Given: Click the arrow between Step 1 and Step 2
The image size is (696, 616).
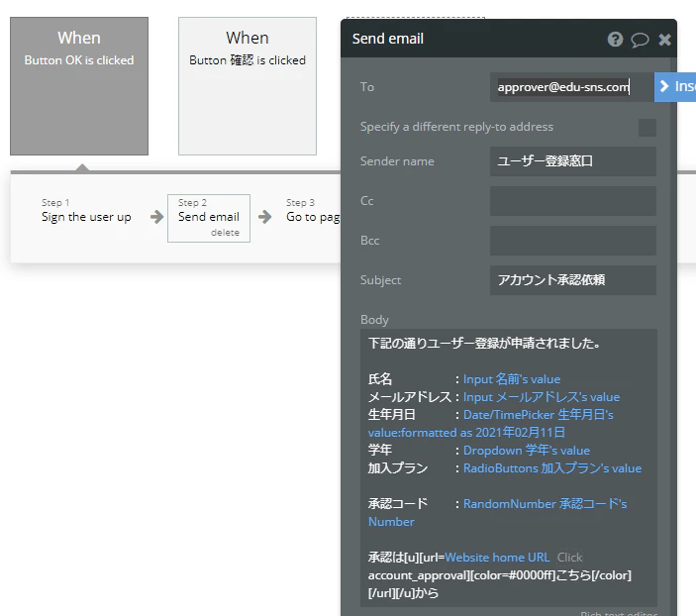Looking at the screenshot, I should pos(156,217).
